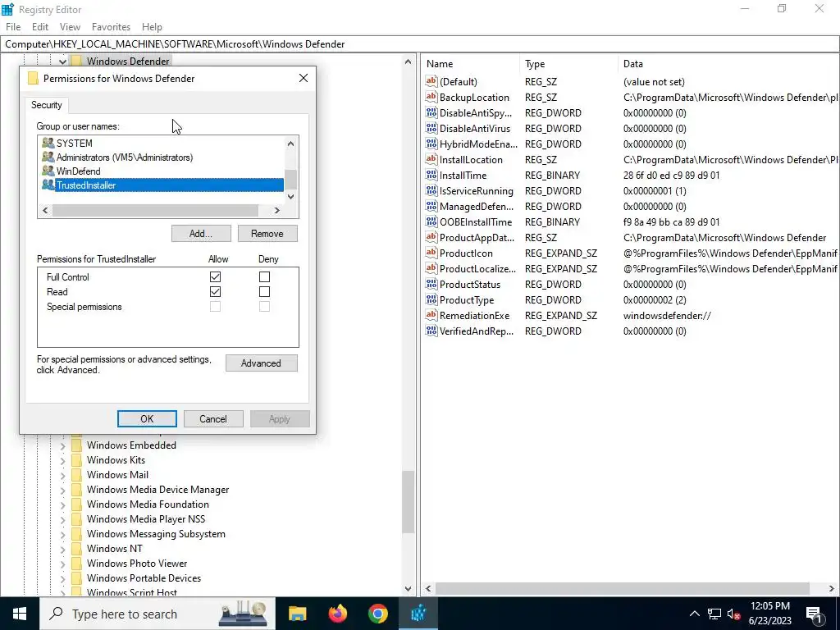
Task: Click the Windows Kits folder icon
Action: pos(76,459)
